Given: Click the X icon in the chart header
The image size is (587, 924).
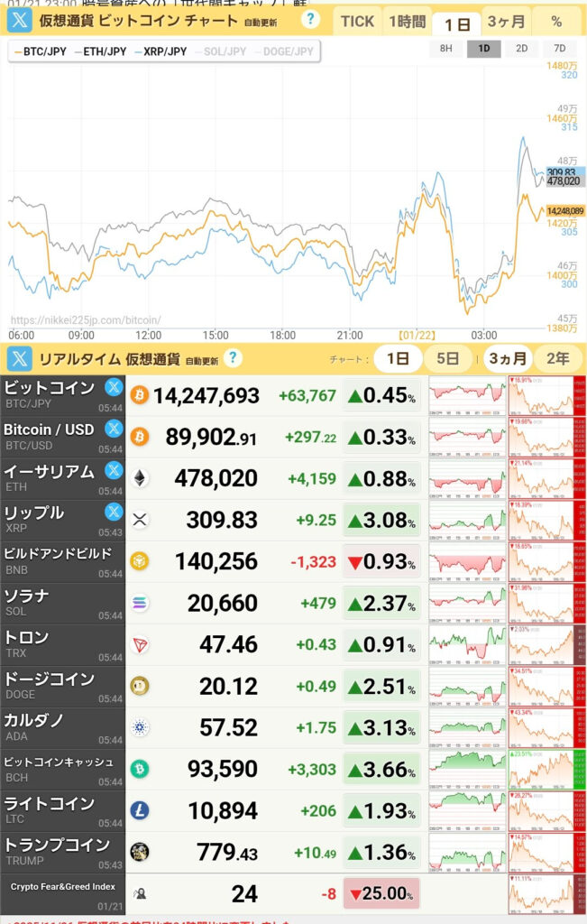Looking at the screenshot, I should (19, 21).
